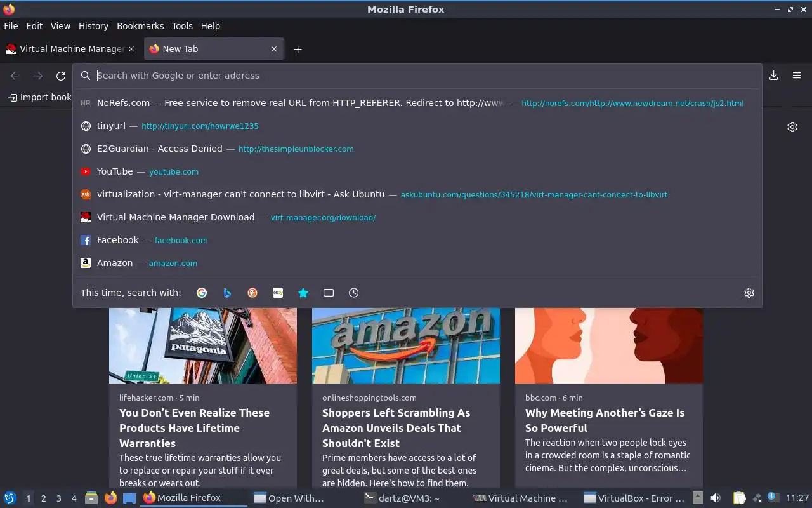Search in Bookmarks using star icon

(x=303, y=293)
